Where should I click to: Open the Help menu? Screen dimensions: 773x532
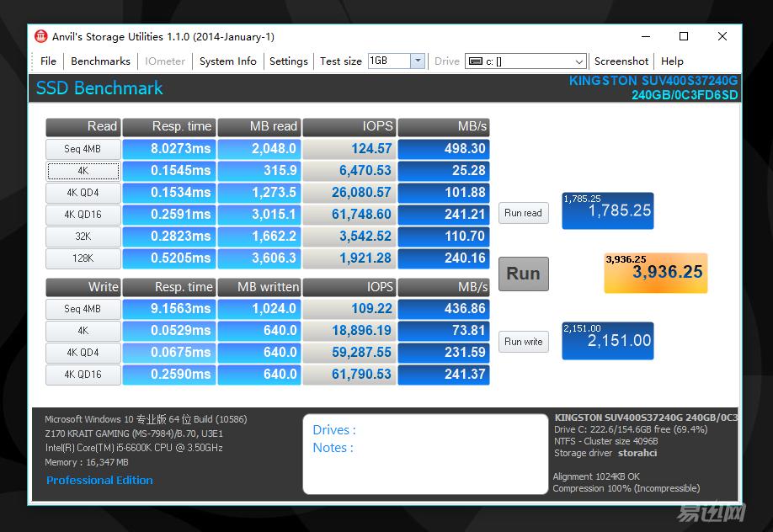point(672,61)
